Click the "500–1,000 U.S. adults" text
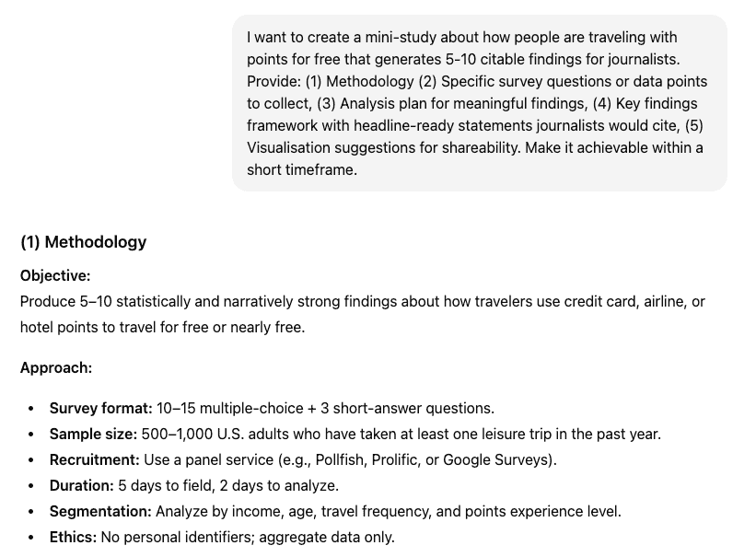Image resolution: width=756 pixels, height=557 pixels. (x=211, y=434)
